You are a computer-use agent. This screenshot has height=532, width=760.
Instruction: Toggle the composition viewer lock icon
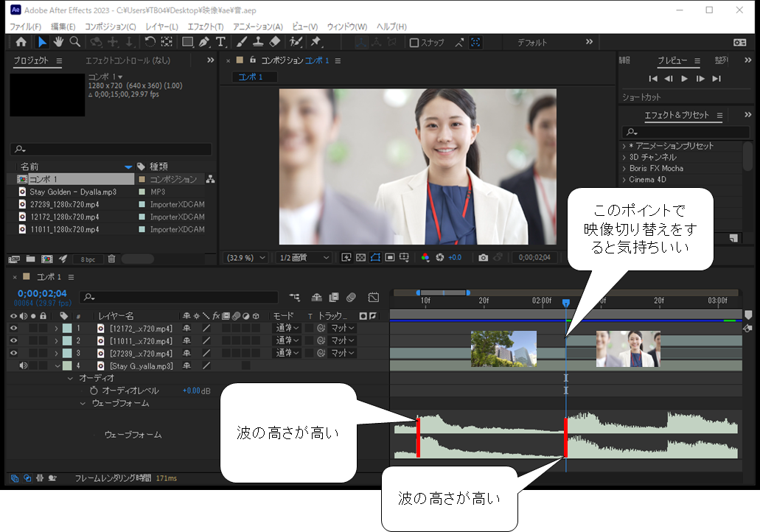pyautogui.click(x=253, y=60)
